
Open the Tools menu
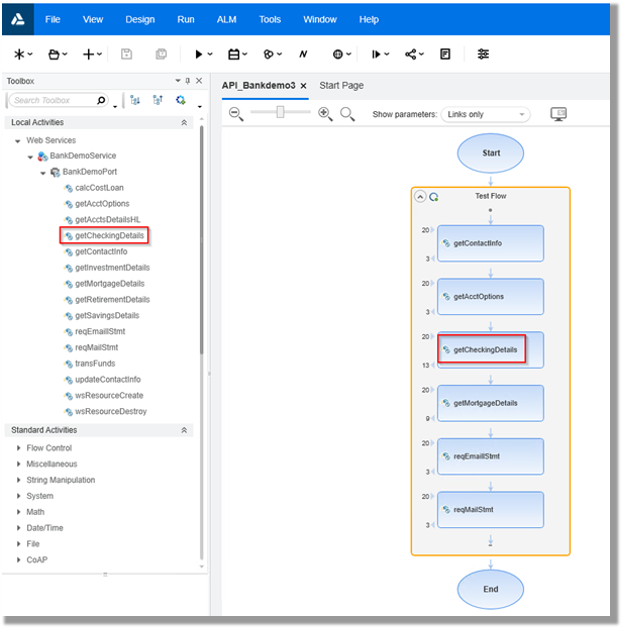(270, 19)
